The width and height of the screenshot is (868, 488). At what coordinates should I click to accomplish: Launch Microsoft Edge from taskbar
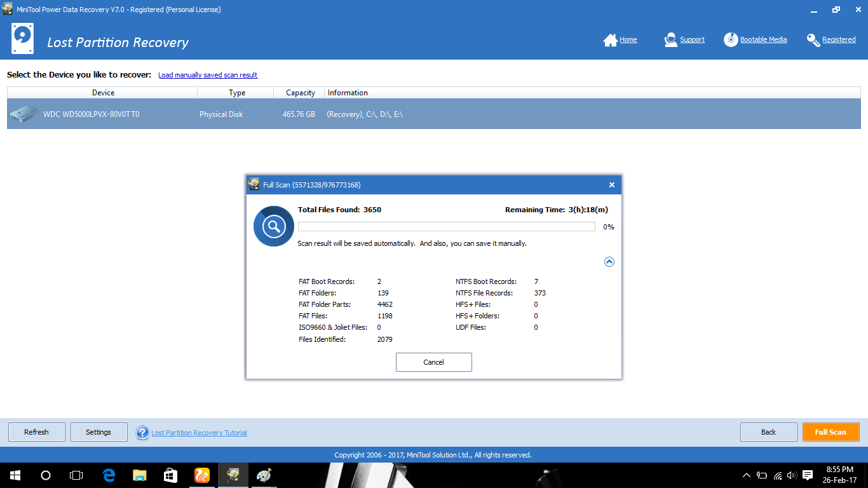109,475
